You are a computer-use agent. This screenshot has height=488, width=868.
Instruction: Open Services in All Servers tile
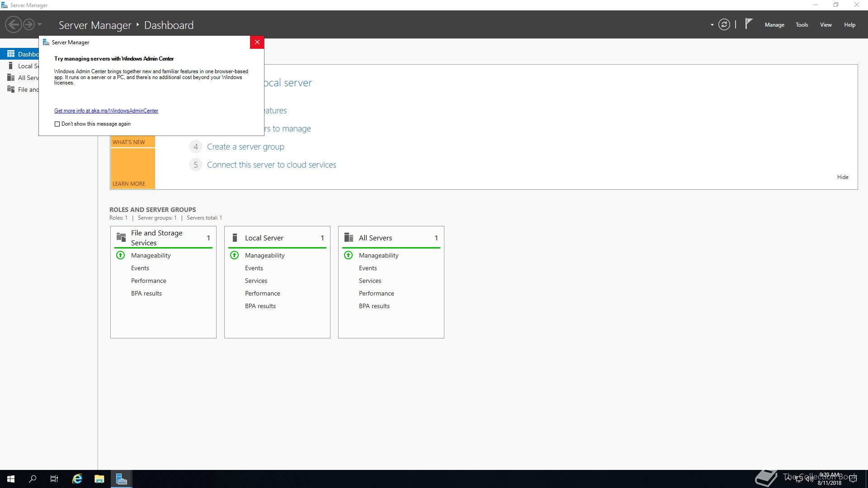click(370, 281)
